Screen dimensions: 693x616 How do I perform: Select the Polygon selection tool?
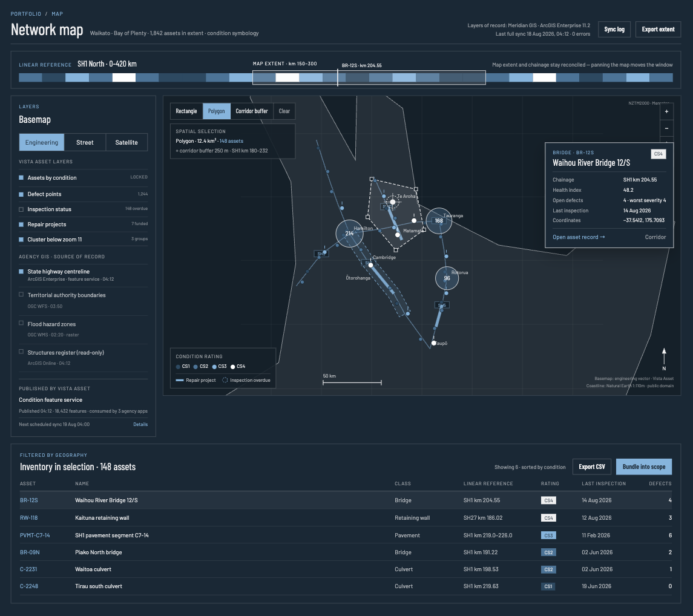tap(216, 111)
